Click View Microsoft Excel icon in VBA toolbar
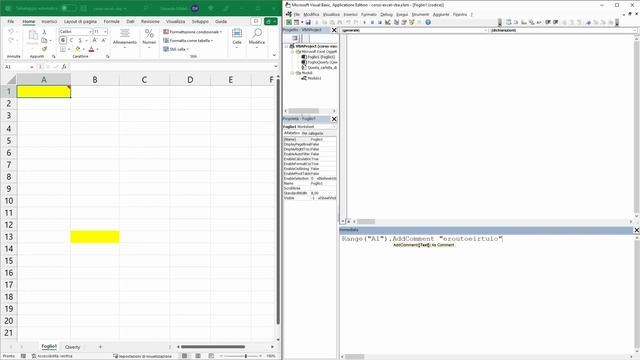Image resolution: width=640 pixels, height=360 pixels. click(289, 22)
